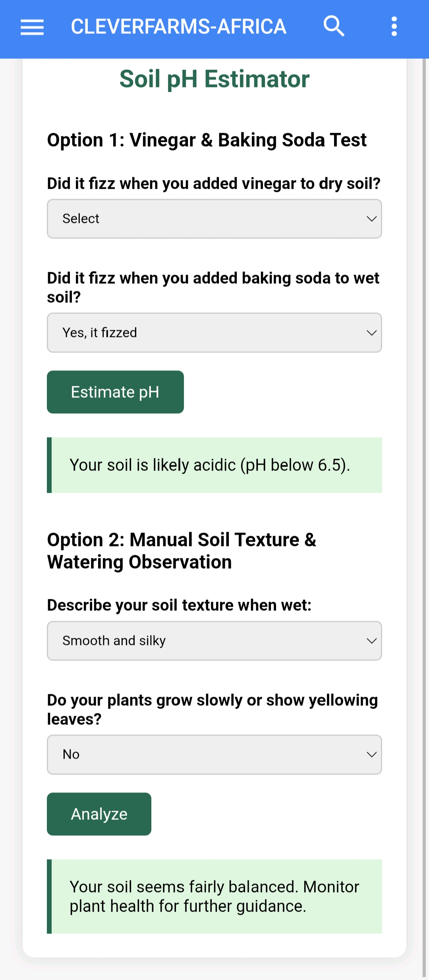
Task: Click the Option 2 Manual Soil Texture heading
Action: (x=182, y=550)
